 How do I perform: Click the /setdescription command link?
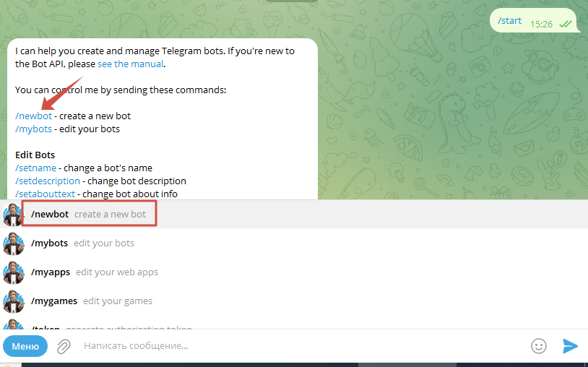tap(48, 181)
